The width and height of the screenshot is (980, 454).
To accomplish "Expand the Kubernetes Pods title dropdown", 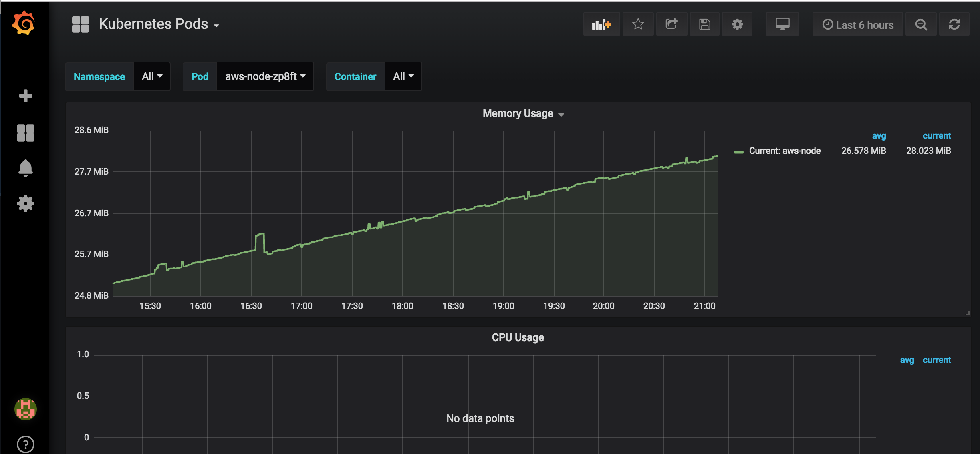I will pos(217,24).
